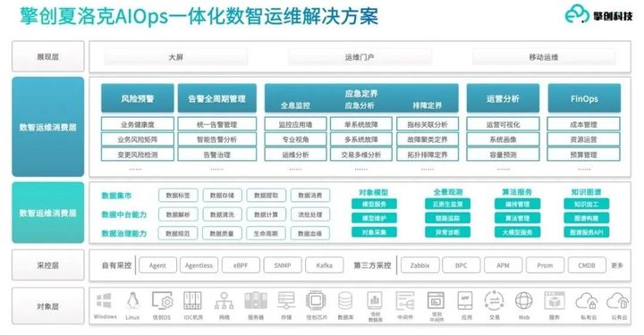Click the 更多 link after CMDB
This screenshot has width=644, height=335.
617,265
